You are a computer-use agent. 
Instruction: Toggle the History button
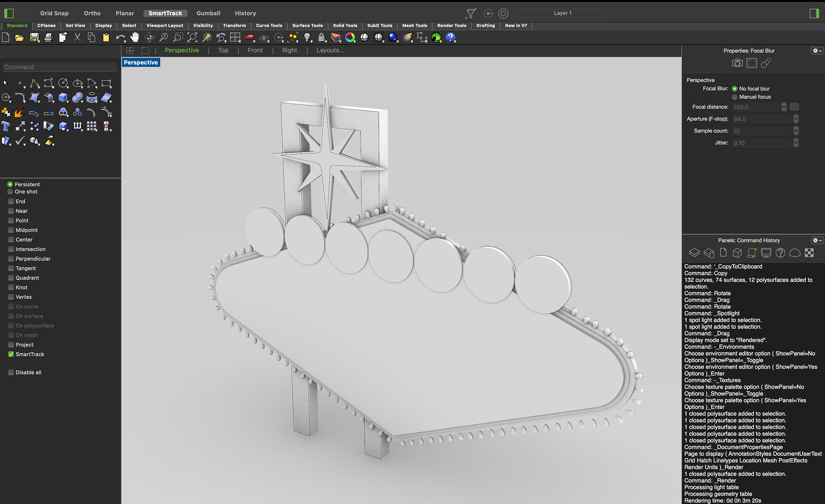click(245, 13)
